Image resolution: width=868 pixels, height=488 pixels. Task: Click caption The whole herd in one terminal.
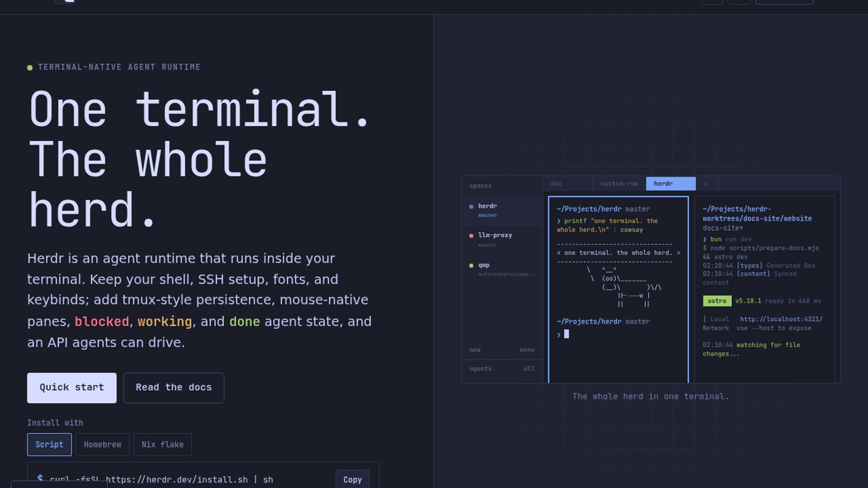click(x=651, y=396)
